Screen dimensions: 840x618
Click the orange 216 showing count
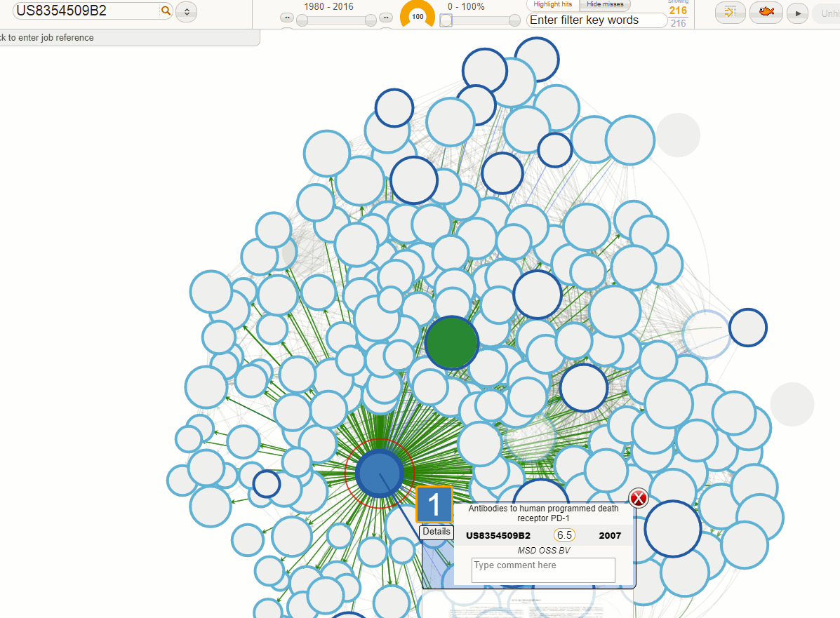point(678,11)
